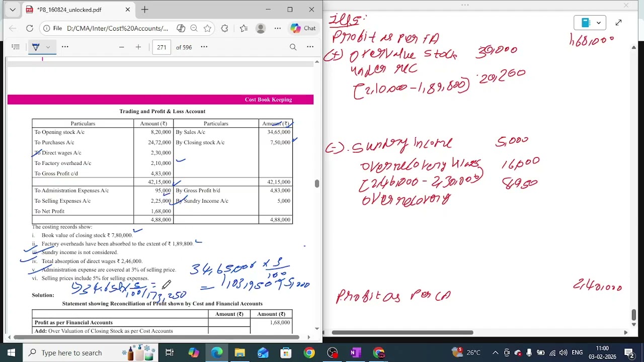The image size is (644, 362).
Task: Click OneNote scroll right arrow
Action: coord(626,332)
